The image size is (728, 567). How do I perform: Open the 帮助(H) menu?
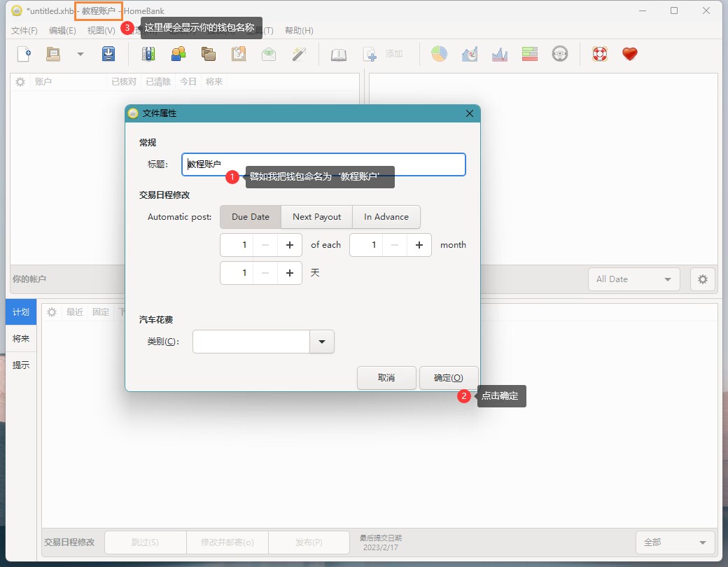(x=299, y=31)
